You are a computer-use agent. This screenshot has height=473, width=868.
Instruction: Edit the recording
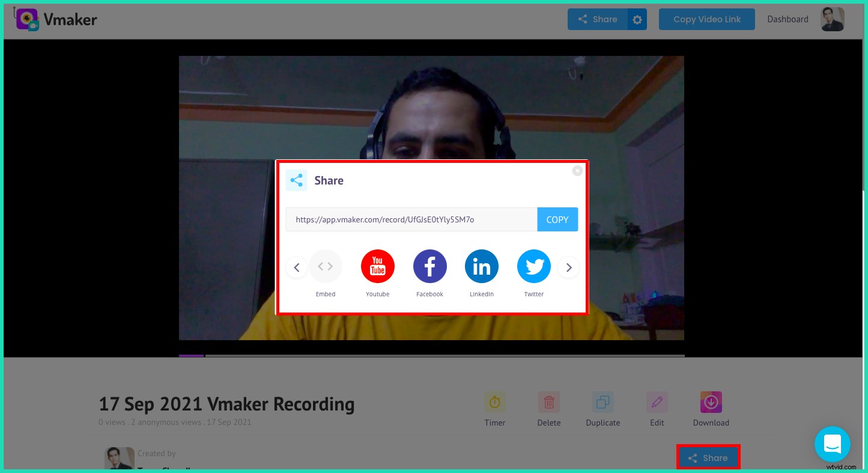(657, 402)
